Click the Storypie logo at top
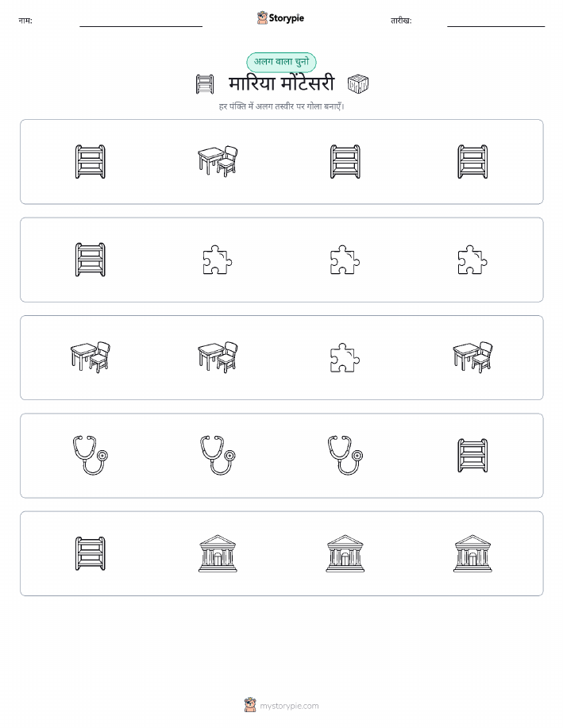Screen dimensions: 563x728 (280, 18)
